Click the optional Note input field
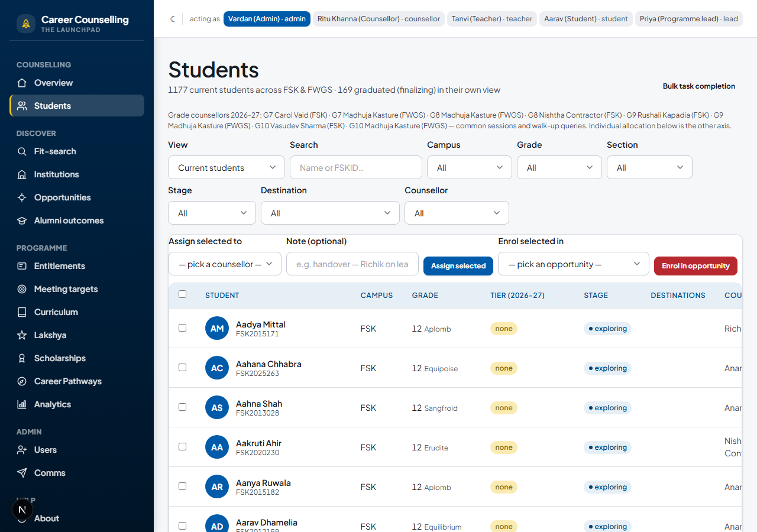The width and height of the screenshot is (757, 532). coord(352,264)
